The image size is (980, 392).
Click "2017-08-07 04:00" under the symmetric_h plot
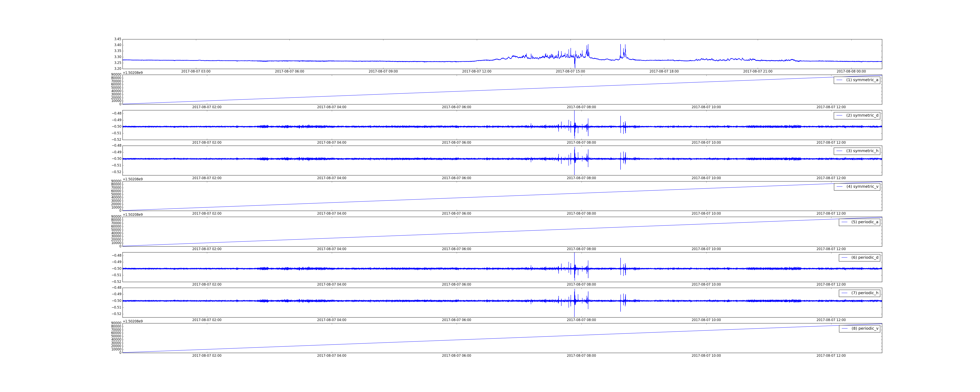332,178
